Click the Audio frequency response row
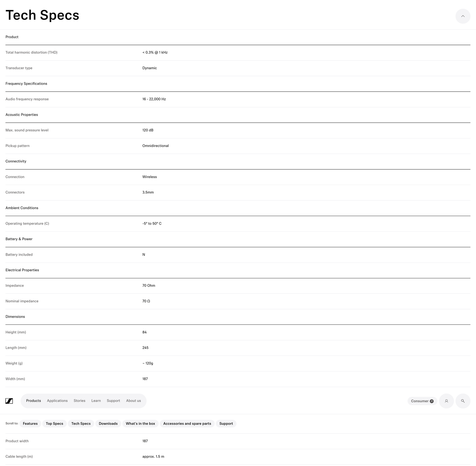The image size is (476, 466). pyautogui.click(x=238, y=99)
